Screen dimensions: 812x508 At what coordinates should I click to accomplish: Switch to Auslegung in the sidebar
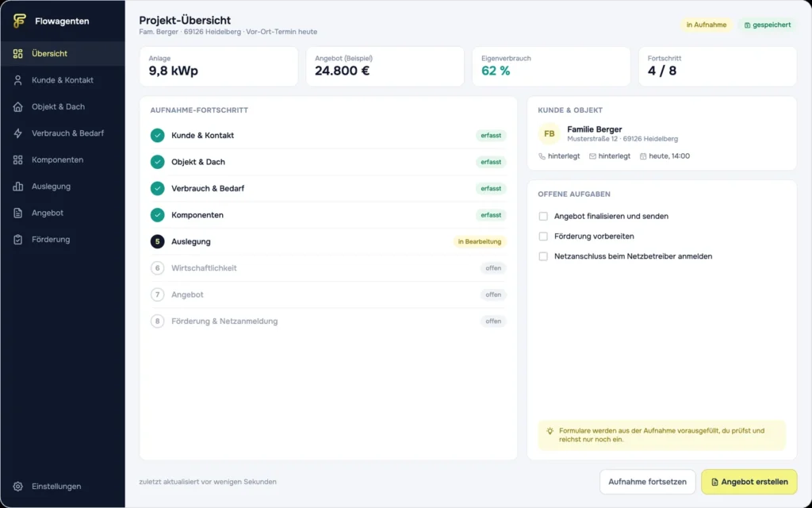point(63,186)
